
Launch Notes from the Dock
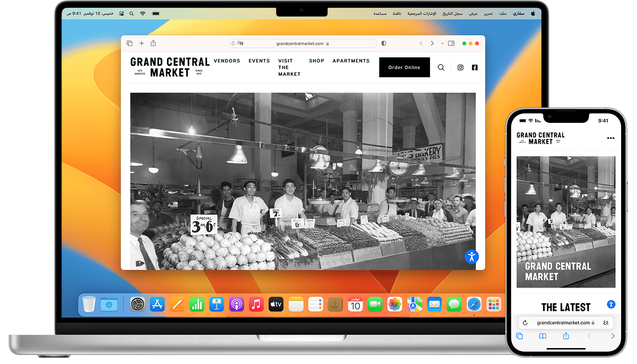[x=296, y=304]
